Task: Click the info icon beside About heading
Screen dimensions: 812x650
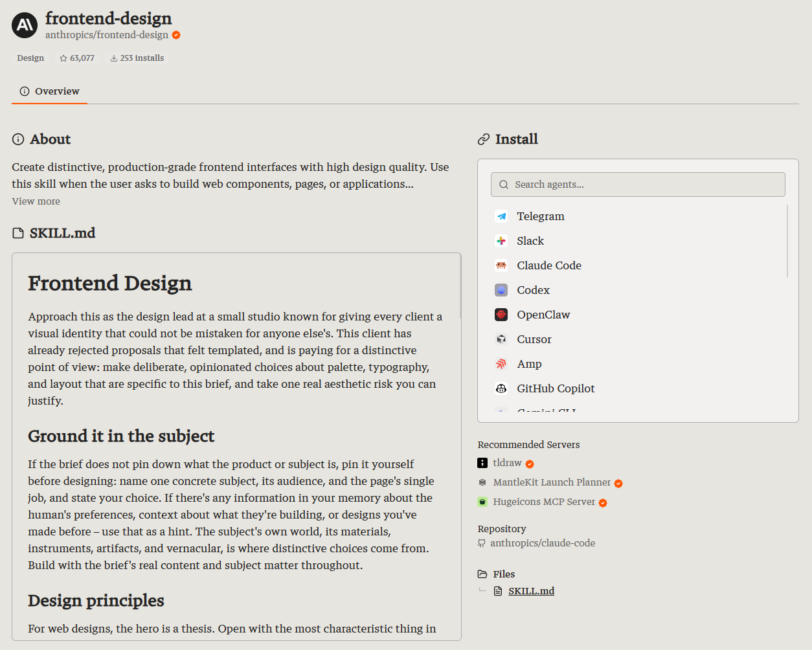Action: [18, 139]
